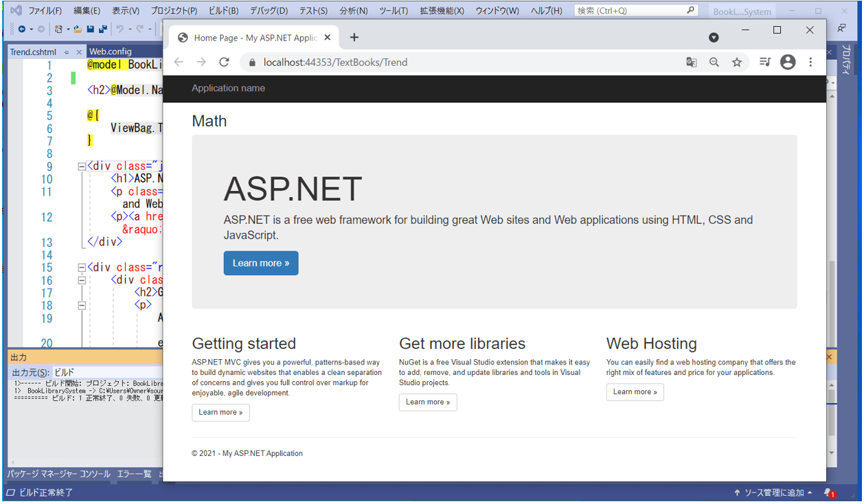Click the Visual Studio 検索 (Ctrl+Q) box
Image resolution: width=864 pixels, height=504 pixels.
(x=637, y=10)
